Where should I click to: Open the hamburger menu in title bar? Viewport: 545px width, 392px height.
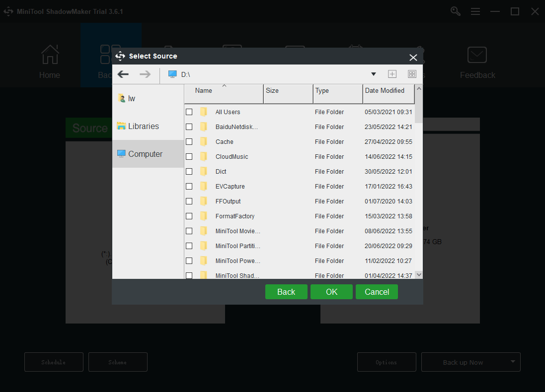[x=475, y=11]
